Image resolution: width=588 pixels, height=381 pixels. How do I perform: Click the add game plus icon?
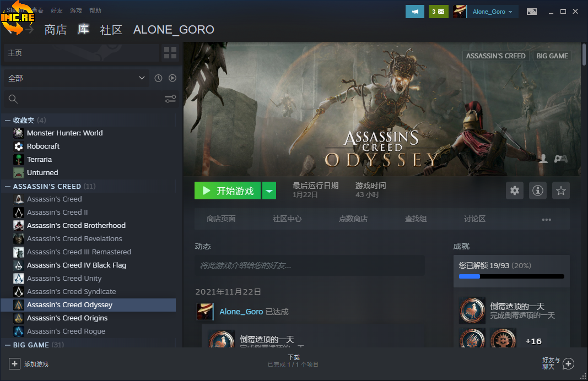[x=14, y=363]
